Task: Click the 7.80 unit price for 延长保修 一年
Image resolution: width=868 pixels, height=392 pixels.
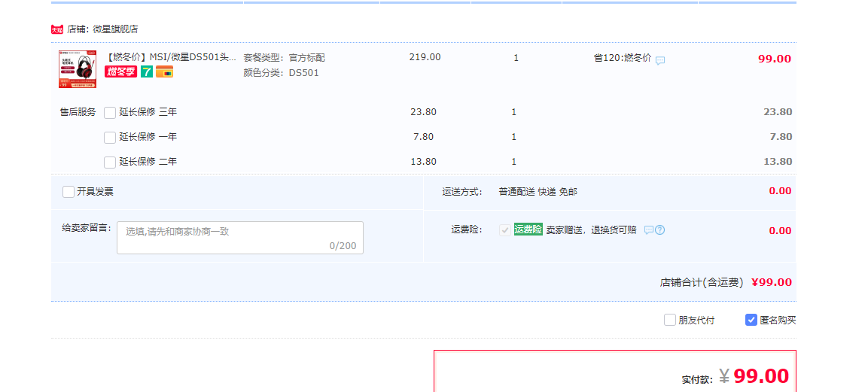Action: point(424,137)
